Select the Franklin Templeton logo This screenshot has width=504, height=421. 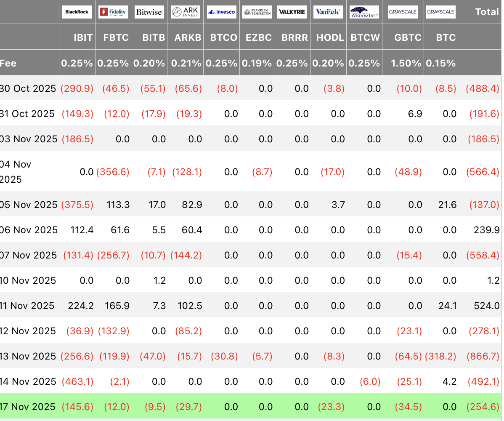258,12
